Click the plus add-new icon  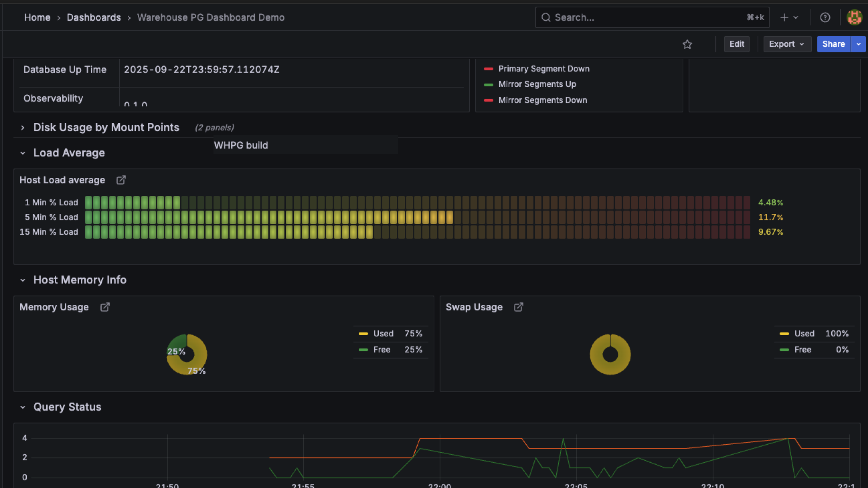(784, 17)
